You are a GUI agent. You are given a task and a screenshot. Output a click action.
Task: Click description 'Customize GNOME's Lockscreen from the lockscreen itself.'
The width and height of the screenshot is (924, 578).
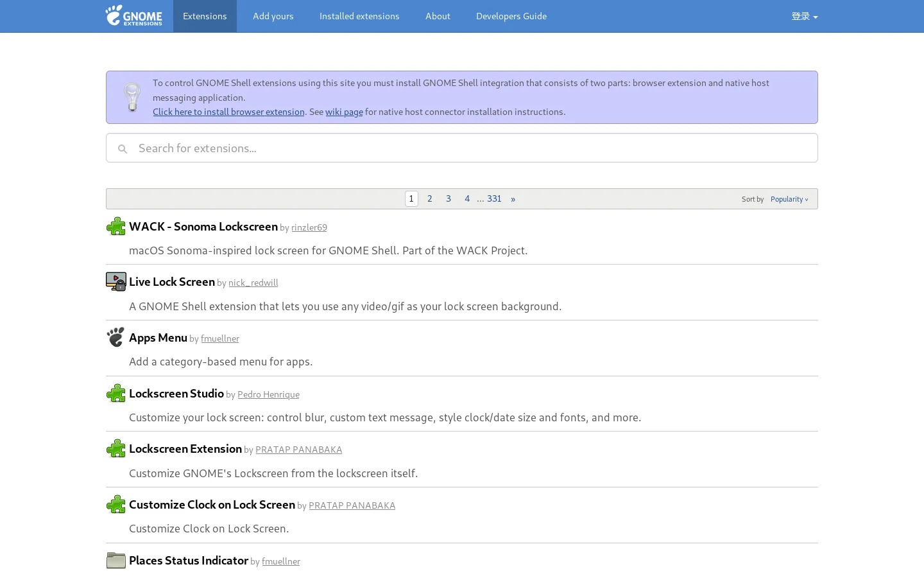[x=273, y=473]
